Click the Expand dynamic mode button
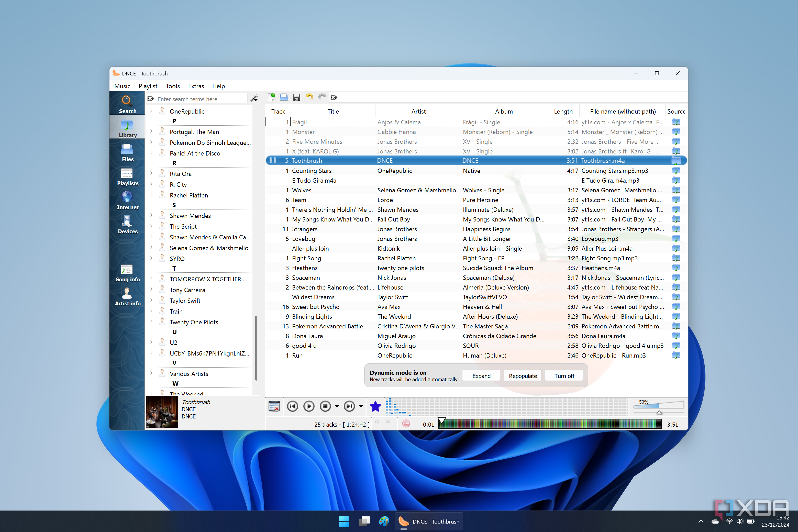Image resolution: width=798 pixels, height=532 pixels. pyautogui.click(x=481, y=375)
